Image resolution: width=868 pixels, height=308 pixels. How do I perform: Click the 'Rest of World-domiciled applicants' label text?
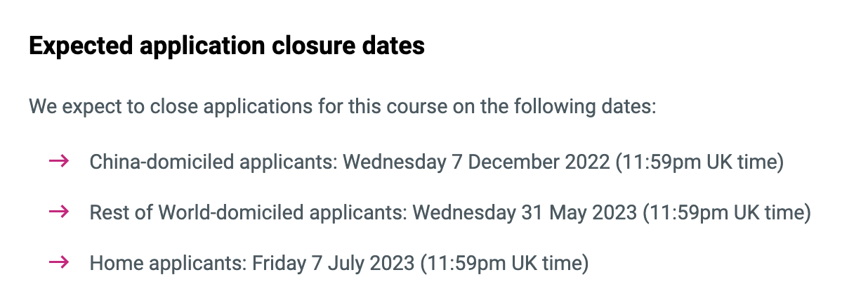click(249, 213)
